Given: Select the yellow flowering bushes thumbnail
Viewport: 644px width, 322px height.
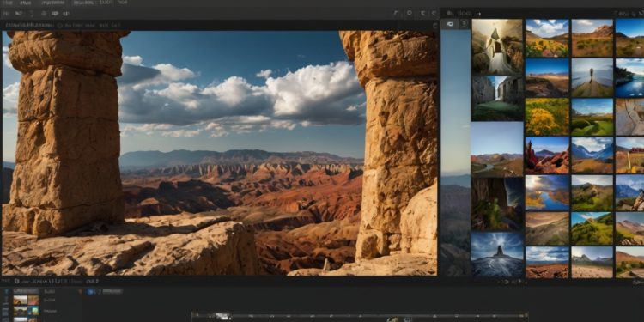Looking at the screenshot, I should [547, 117].
